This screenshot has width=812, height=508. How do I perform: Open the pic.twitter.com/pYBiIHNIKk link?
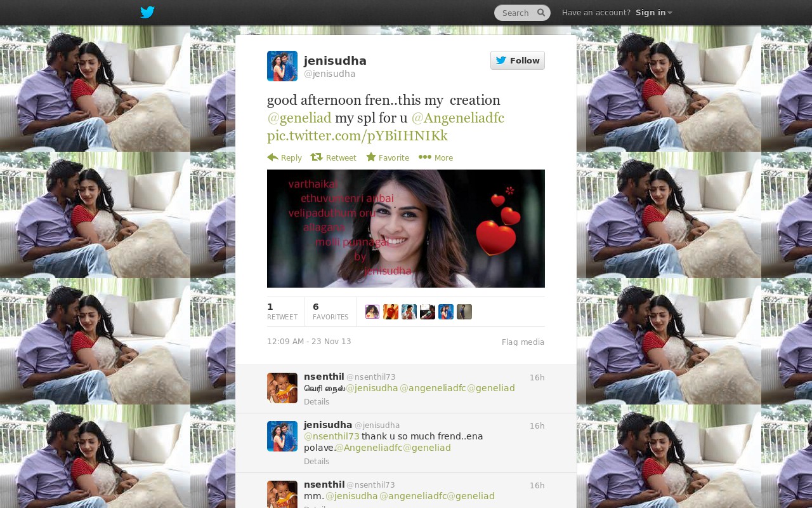tap(357, 136)
